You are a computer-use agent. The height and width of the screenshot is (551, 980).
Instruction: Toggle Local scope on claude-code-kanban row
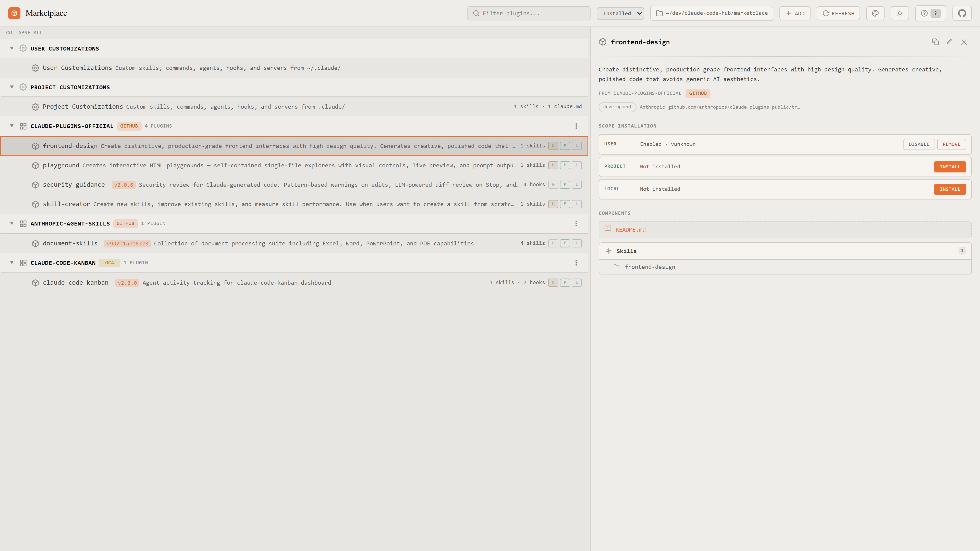tap(577, 283)
